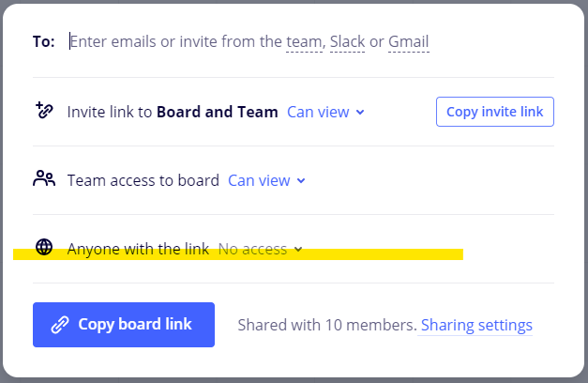Click the chevron beside the invite link 'Can view'
Viewport: 588px width, 383px height.
tap(360, 113)
